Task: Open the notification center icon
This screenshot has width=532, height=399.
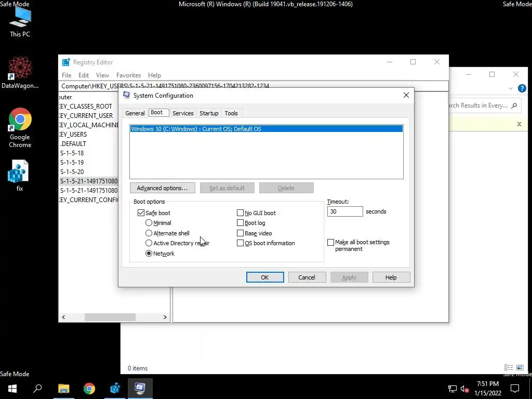Action: tap(515, 389)
